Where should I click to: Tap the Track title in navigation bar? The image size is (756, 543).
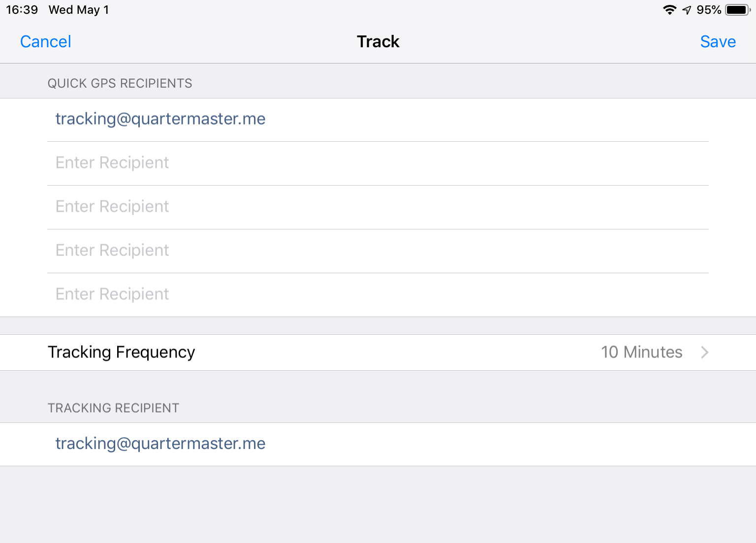[378, 42]
